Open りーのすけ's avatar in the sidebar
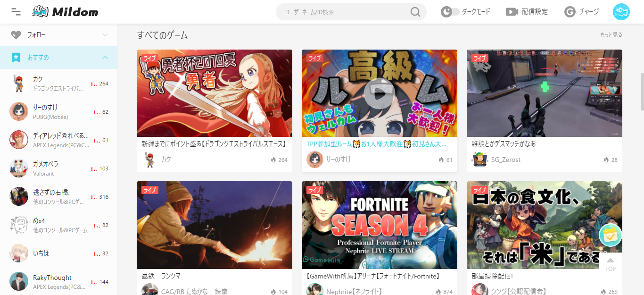This screenshot has width=644, height=295. pos(19,111)
